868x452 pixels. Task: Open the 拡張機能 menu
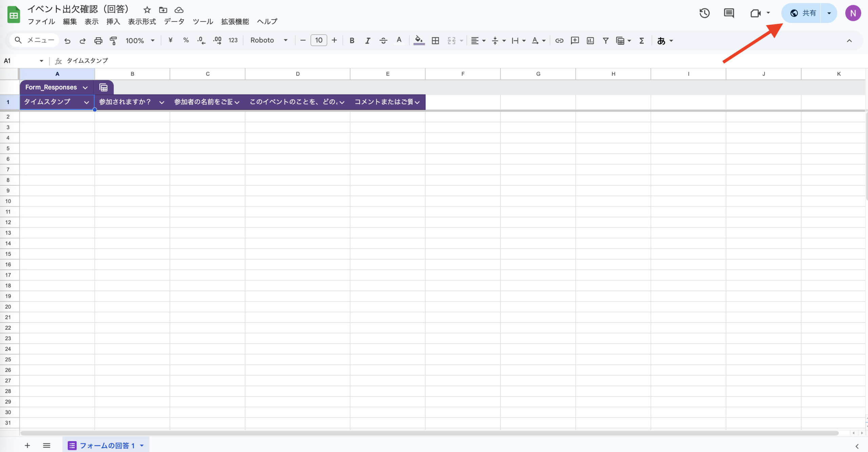click(235, 22)
